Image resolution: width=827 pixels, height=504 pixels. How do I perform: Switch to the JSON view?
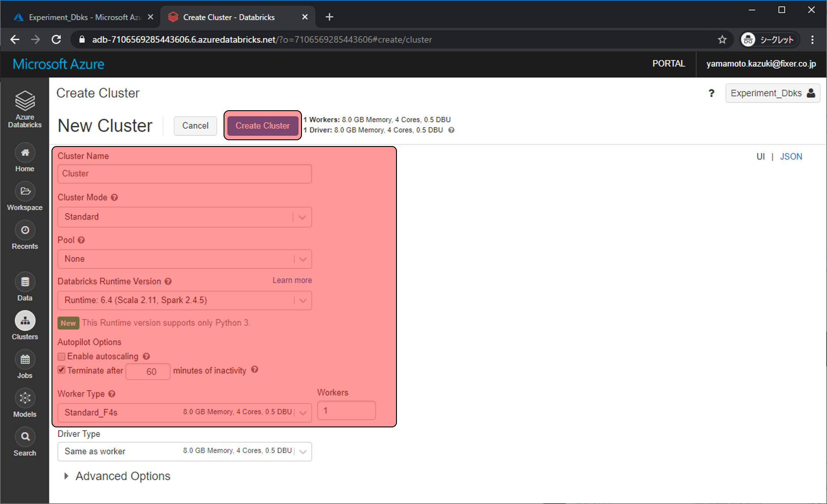[x=791, y=156]
